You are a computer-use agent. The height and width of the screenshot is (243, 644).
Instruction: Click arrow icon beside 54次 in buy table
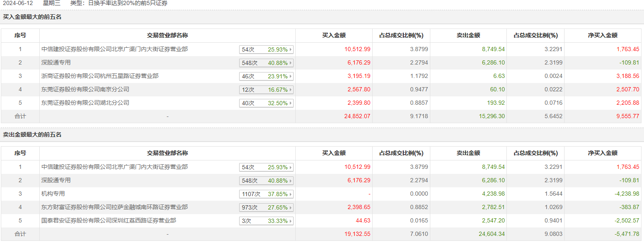[x=291, y=49]
